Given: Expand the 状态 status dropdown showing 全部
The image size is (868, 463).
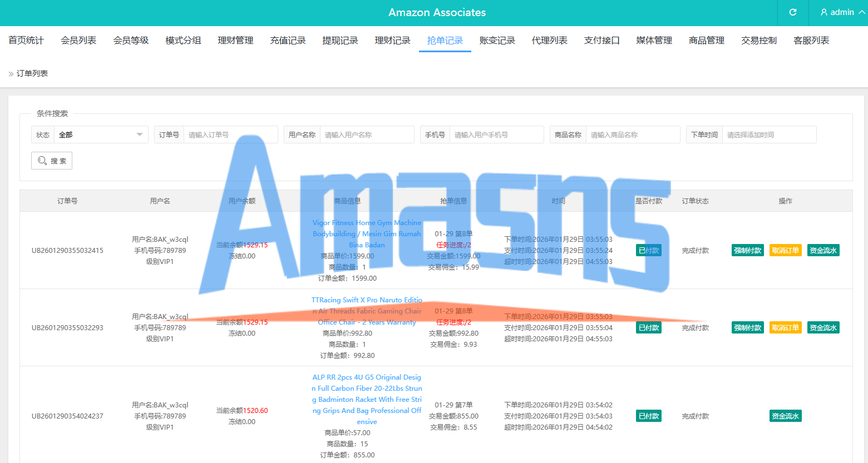Looking at the screenshot, I should tap(101, 135).
